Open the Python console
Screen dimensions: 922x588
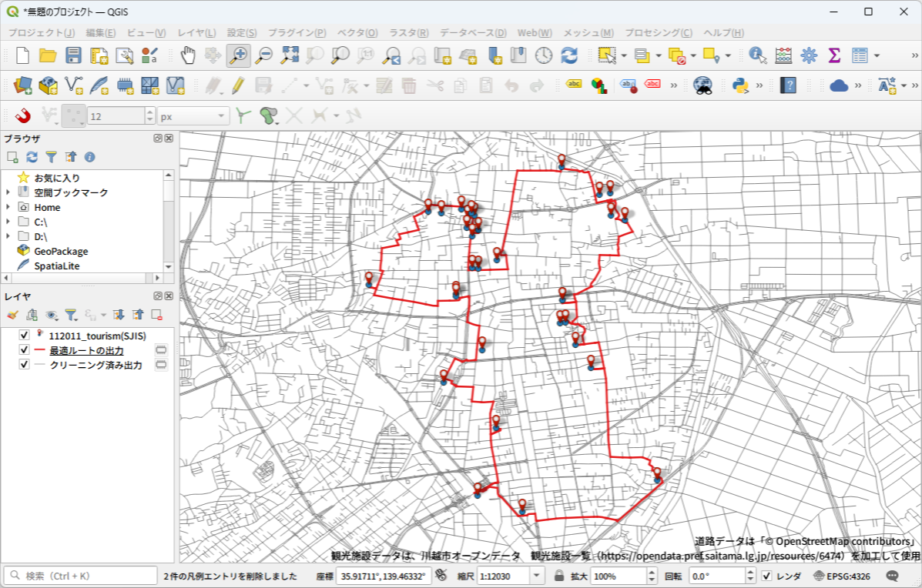[742, 85]
